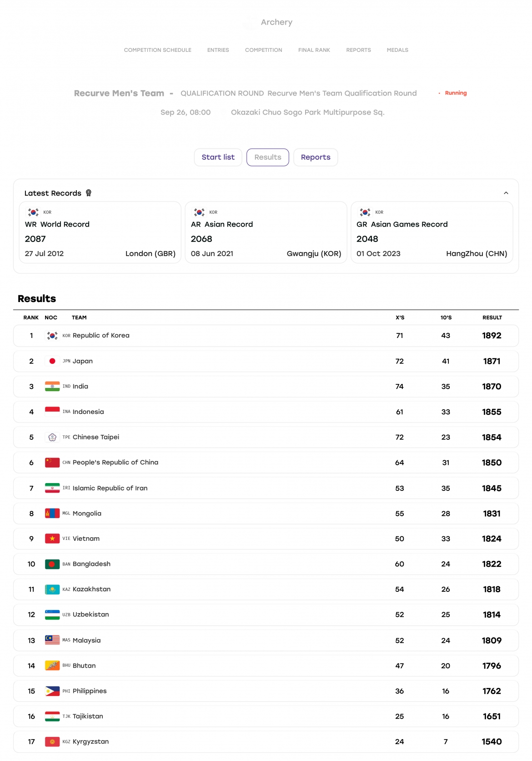
Task: Open the Medals menu item
Action: pyautogui.click(x=398, y=50)
